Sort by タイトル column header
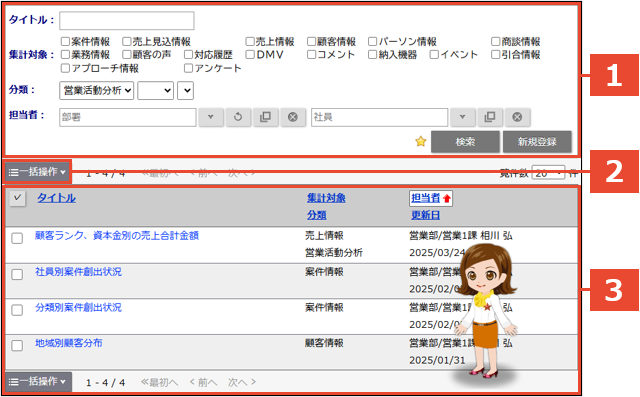Viewport: 640px width, 397px height. [57, 198]
